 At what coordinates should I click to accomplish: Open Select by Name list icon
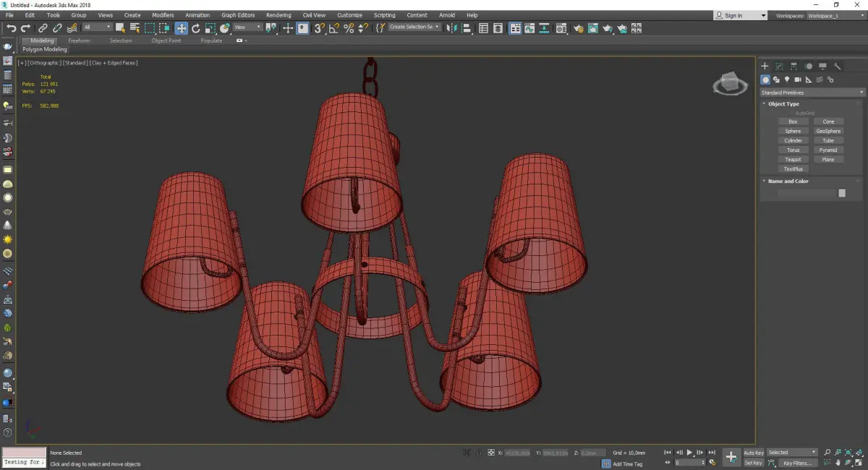click(135, 28)
